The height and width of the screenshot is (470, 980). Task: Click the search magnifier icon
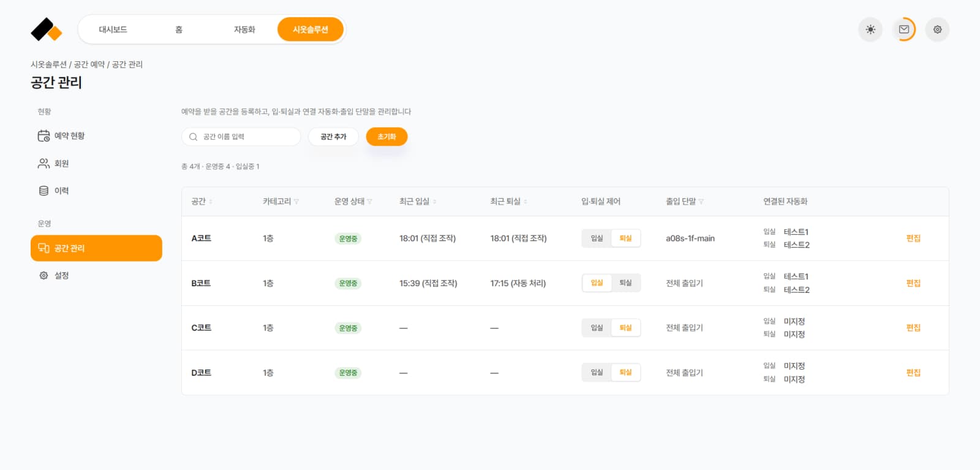[x=193, y=137]
